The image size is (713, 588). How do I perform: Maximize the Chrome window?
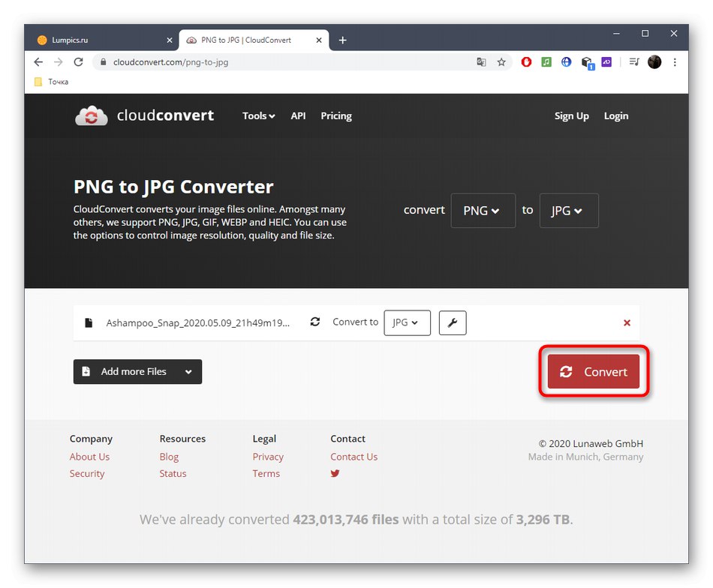pos(645,34)
